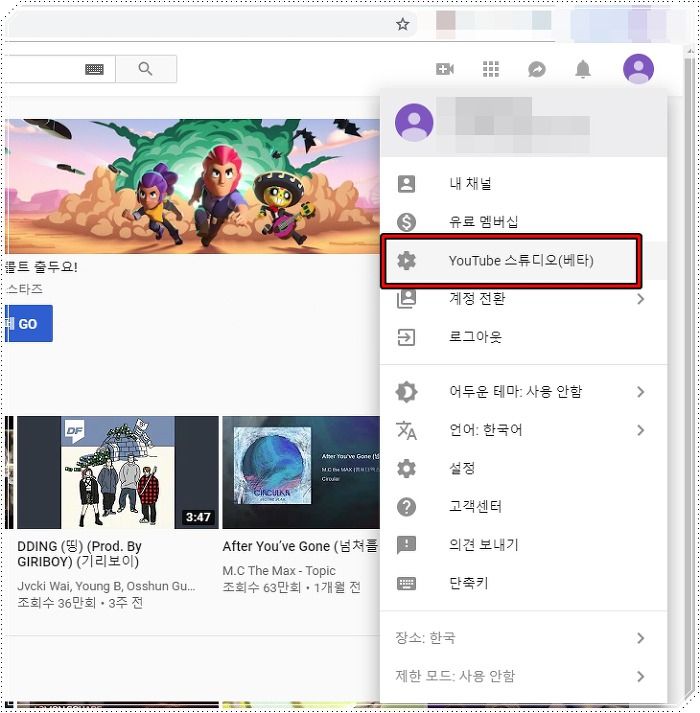Screen dimensions: 700x713
Task: Click the 3:47 duration badge
Action: point(198,517)
